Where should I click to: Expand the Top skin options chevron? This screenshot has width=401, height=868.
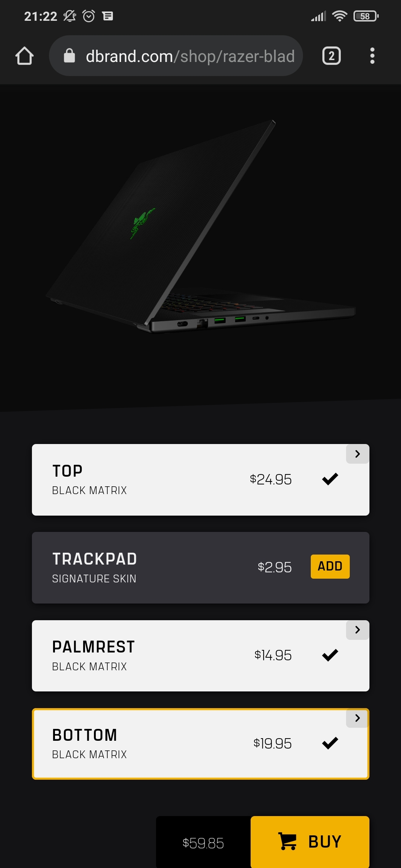coord(358,454)
